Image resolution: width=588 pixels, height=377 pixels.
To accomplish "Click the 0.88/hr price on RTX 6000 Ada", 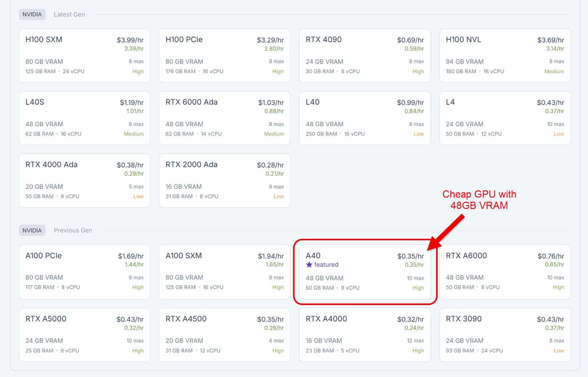I will click(x=274, y=111).
